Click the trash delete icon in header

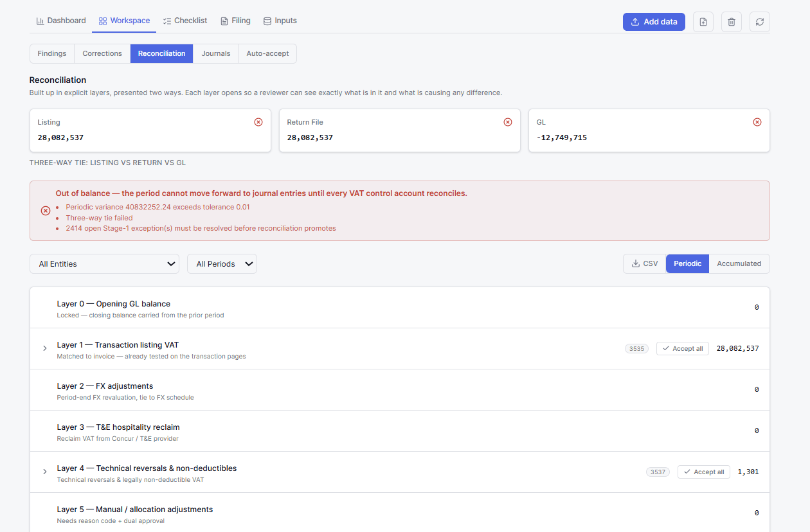click(731, 22)
